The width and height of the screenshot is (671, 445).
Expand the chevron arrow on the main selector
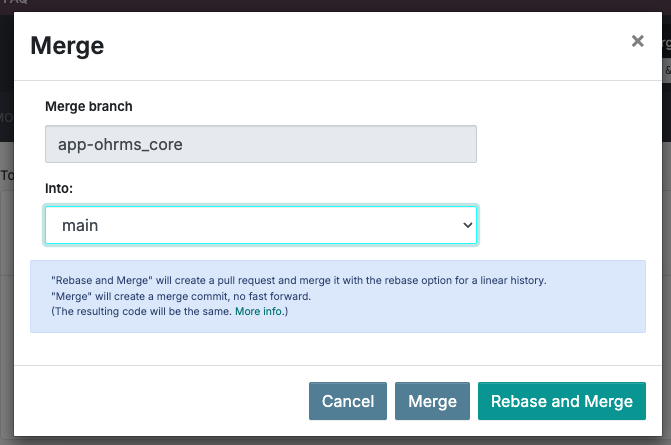coord(466,226)
